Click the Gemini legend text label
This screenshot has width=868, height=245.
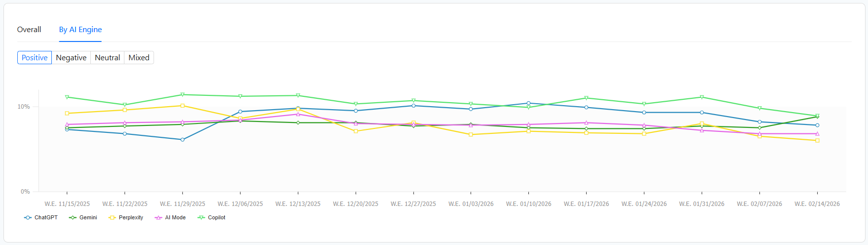point(88,218)
